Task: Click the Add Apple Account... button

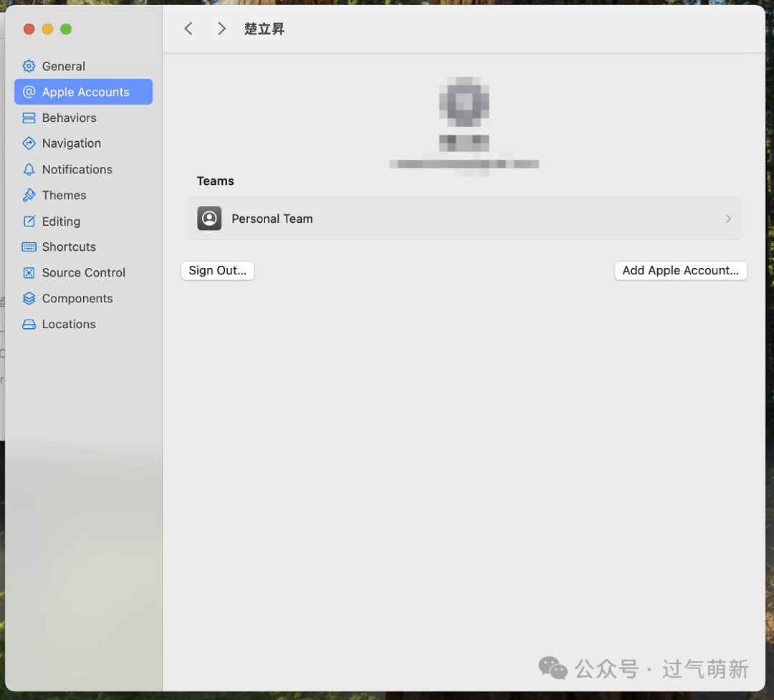Action: click(680, 271)
